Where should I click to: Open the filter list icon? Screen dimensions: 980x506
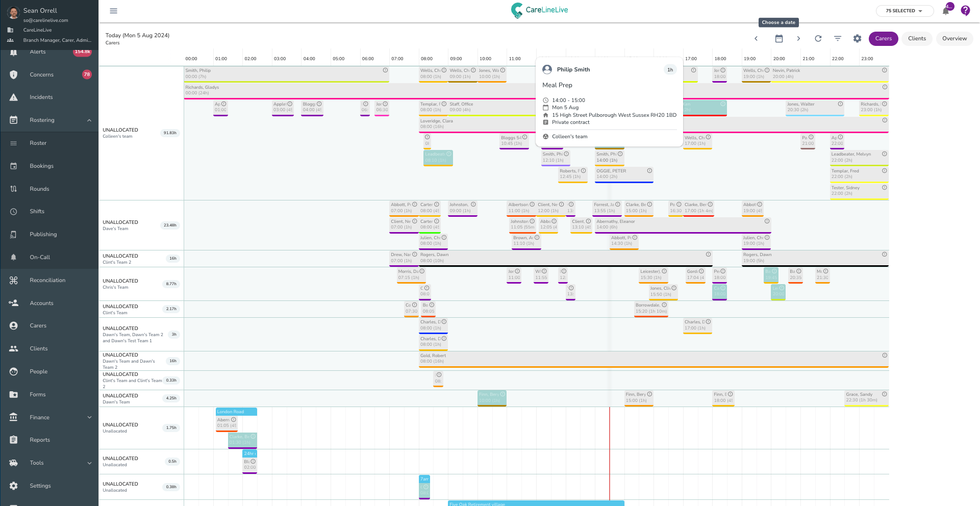coord(837,39)
